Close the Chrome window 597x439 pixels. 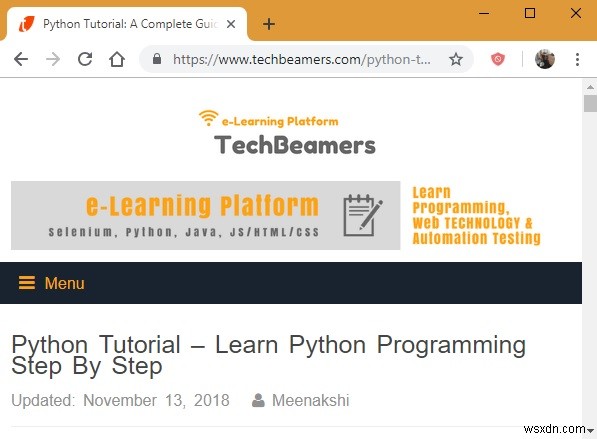tap(576, 13)
